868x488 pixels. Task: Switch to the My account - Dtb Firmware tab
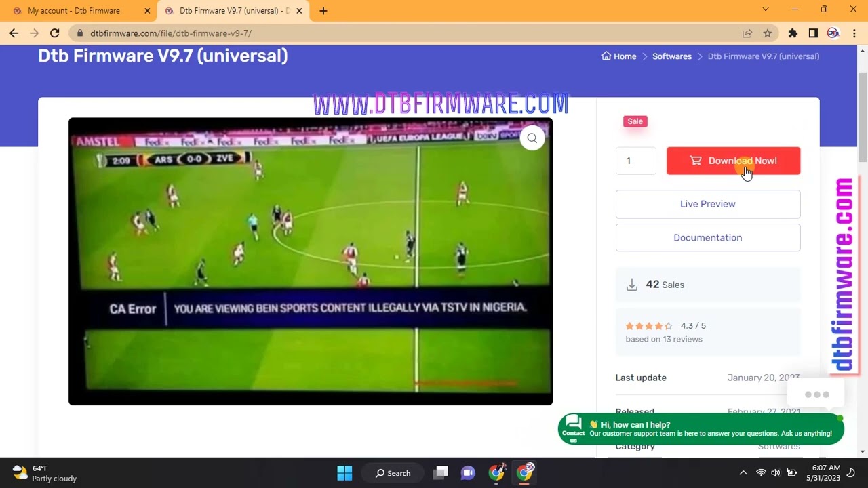pyautogui.click(x=74, y=11)
